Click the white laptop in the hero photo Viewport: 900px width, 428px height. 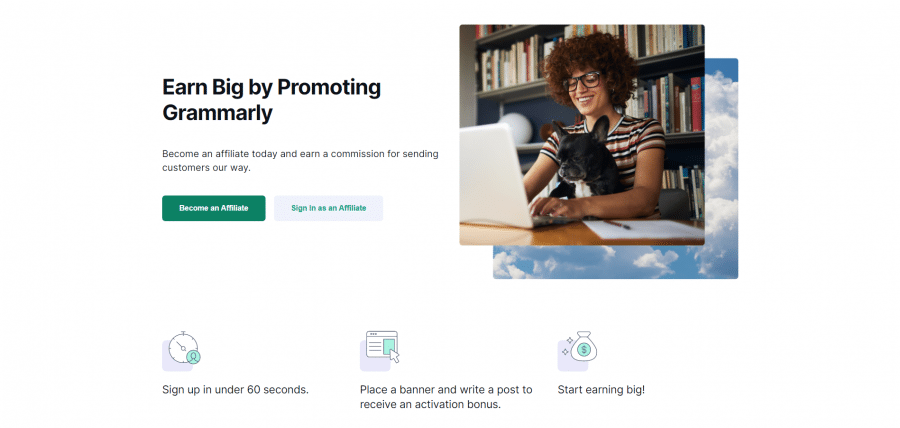(x=496, y=175)
